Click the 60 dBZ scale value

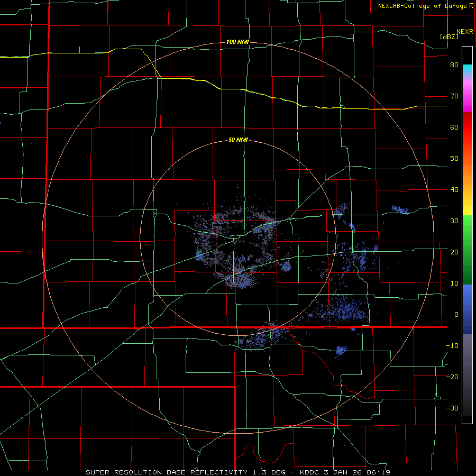click(454, 127)
